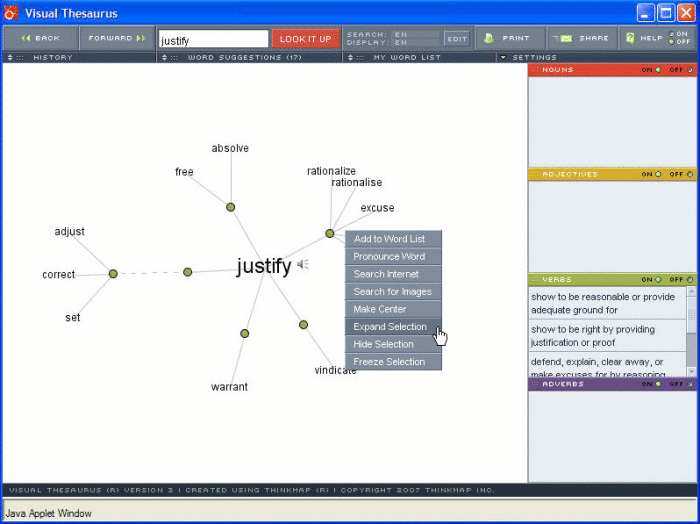Click Verbs list scrollbar up arrow
The height and width of the screenshot is (524, 700).
click(692, 291)
